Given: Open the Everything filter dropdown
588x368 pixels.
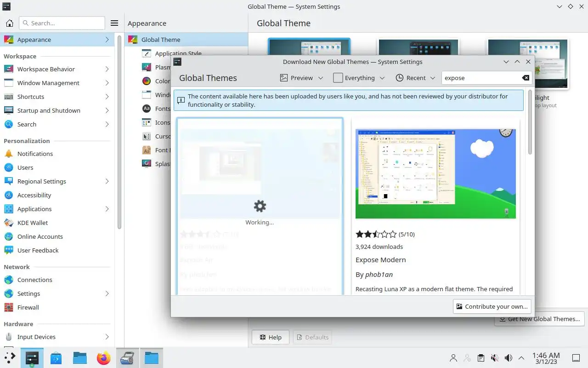Looking at the screenshot, I should click(x=359, y=78).
